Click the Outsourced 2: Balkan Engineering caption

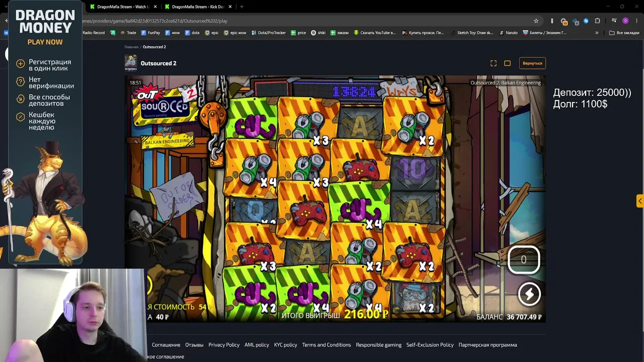(x=506, y=83)
